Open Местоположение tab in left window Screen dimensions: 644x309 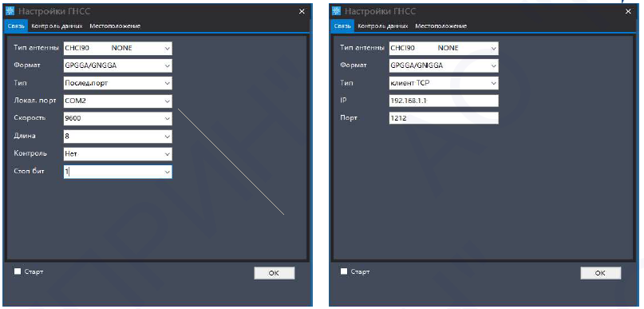click(115, 26)
